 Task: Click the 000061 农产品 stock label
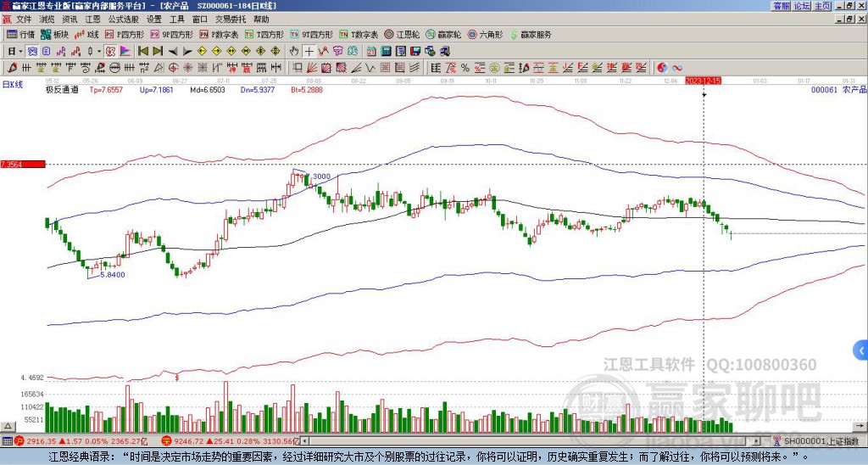click(838, 89)
